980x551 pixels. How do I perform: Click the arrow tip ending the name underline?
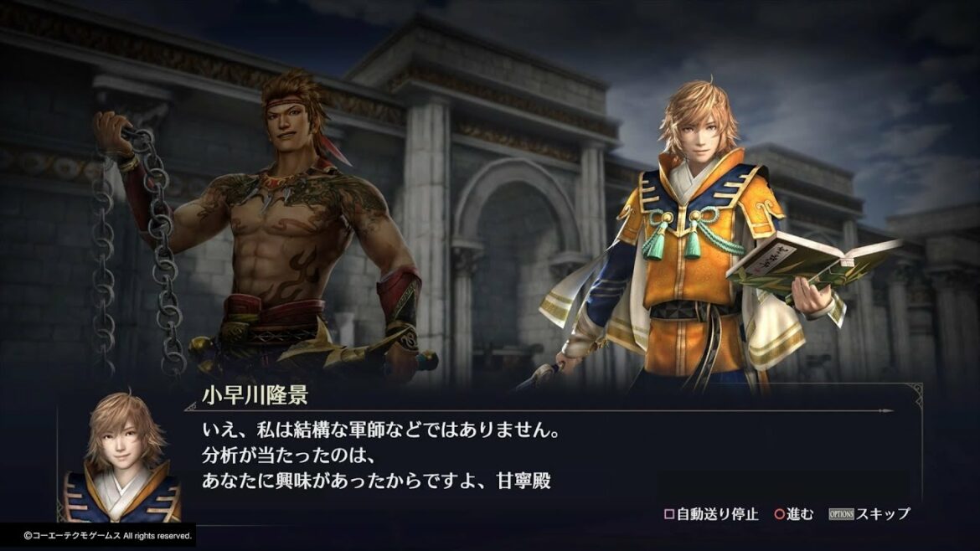tap(886, 410)
